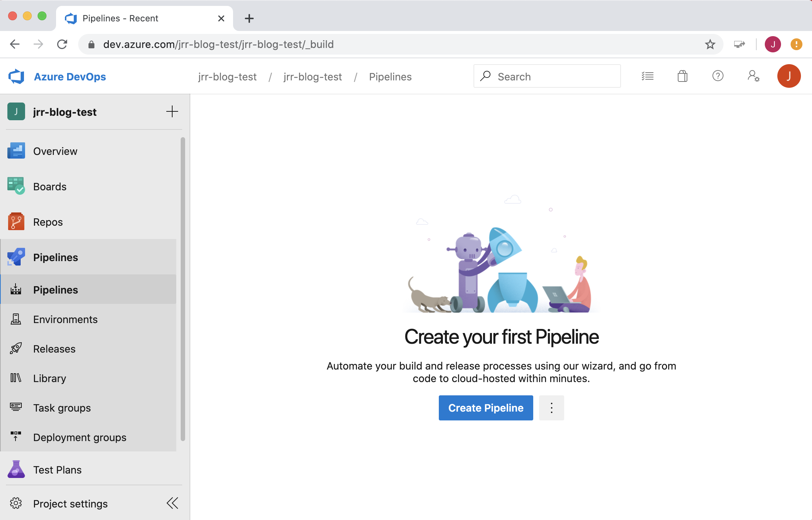
Task: Open the Test Plans flask icon
Action: tap(16, 469)
